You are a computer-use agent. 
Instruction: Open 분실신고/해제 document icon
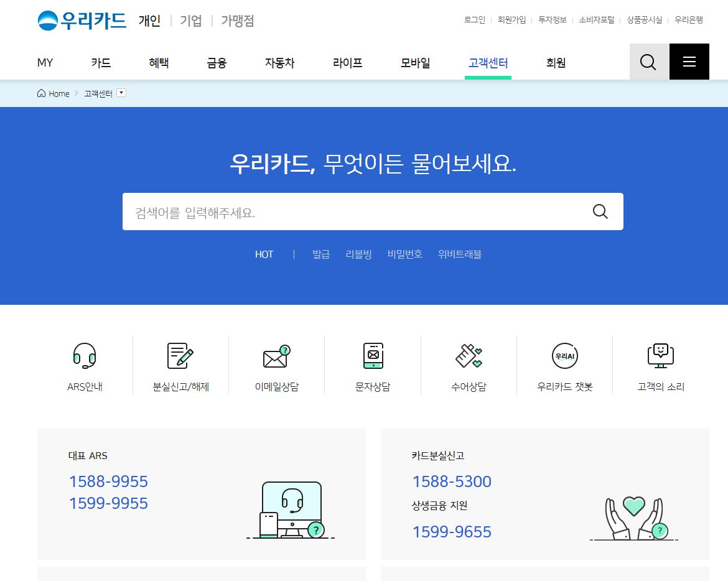coord(180,356)
